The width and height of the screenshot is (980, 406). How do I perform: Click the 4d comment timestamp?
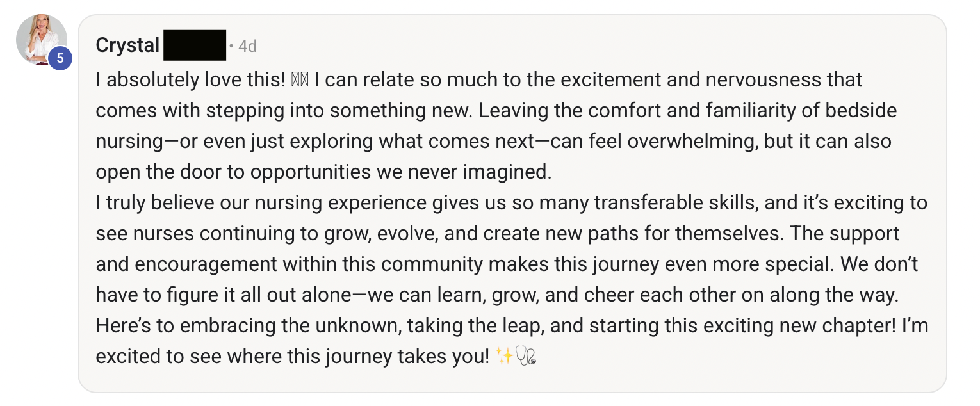point(247,46)
